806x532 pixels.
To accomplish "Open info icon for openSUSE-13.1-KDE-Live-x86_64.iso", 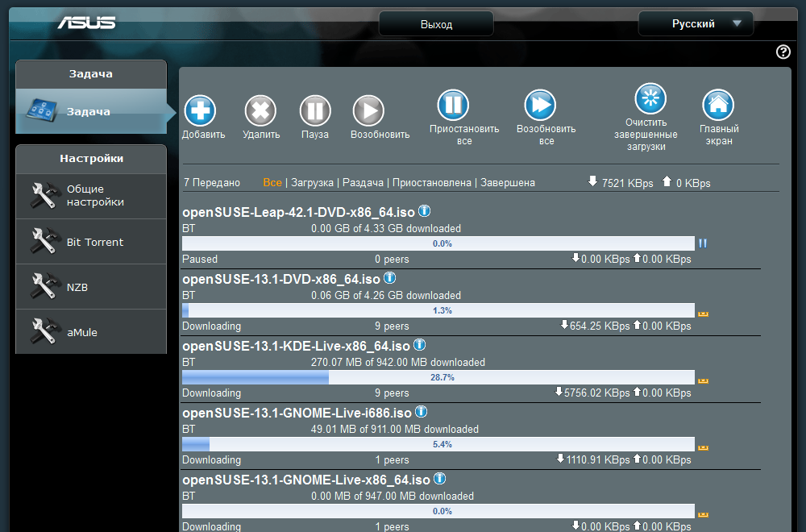I will 419,344.
